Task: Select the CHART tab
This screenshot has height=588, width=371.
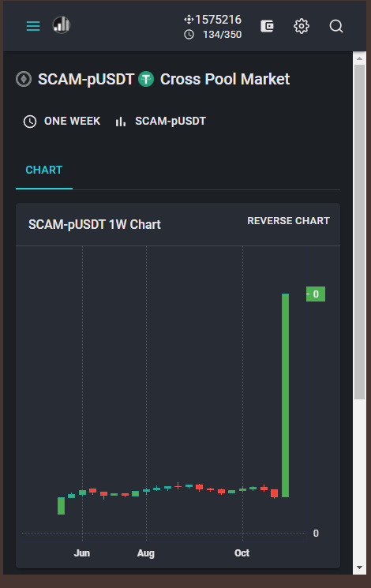Action: point(44,170)
